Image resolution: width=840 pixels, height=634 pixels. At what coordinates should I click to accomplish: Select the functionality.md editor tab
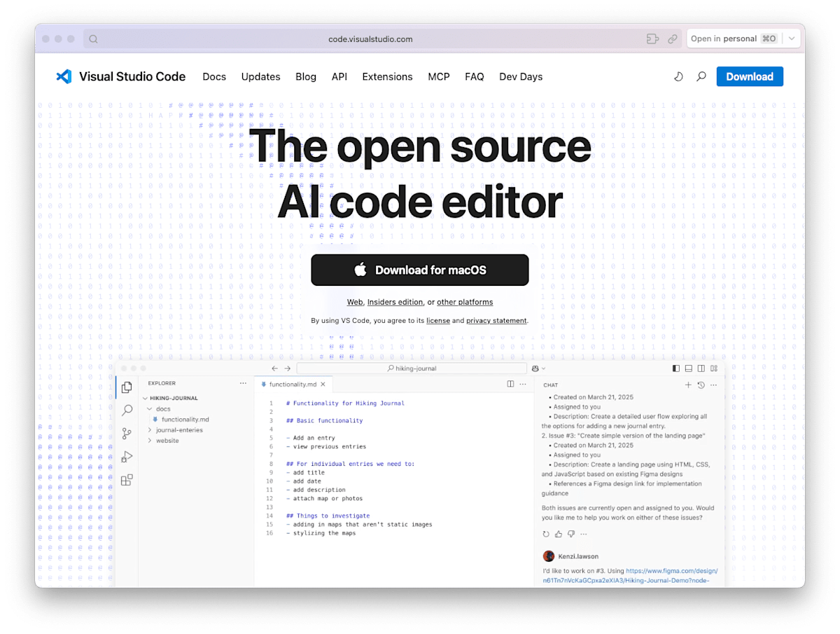(x=293, y=385)
